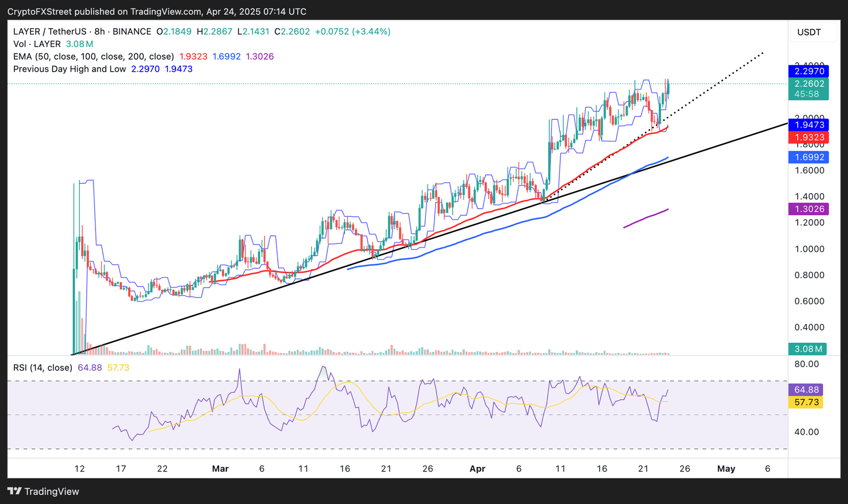Click the yellow 57.73 RSI average tag
The image size is (848, 504).
pyautogui.click(x=806, y=402)
